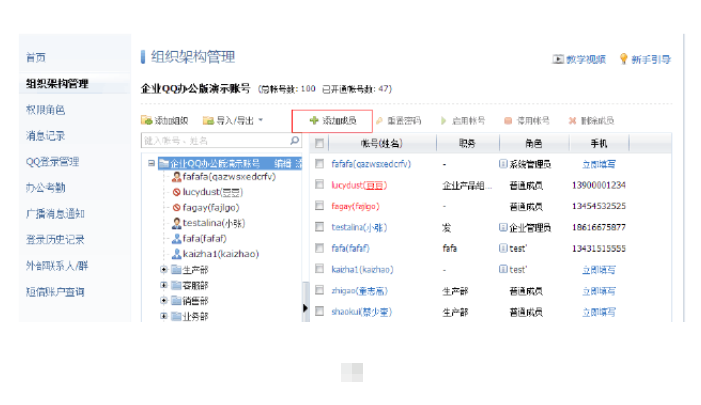Open 外部联系人/群 in the sidebar
Viewport: 701px width, 405px height.
(x=57, y=266)
